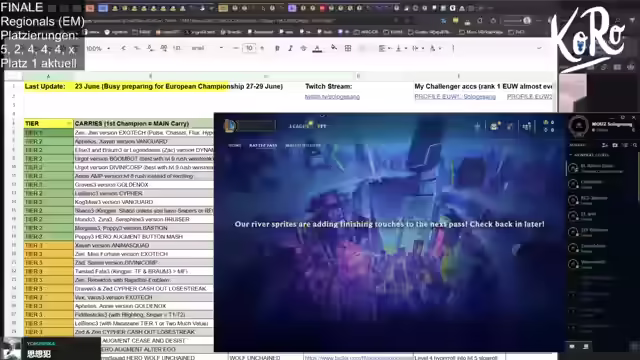Image resolution: width=640 pixels, height=360 pixels.
Task: Open the more toolbar options menu
Action: 453,48
